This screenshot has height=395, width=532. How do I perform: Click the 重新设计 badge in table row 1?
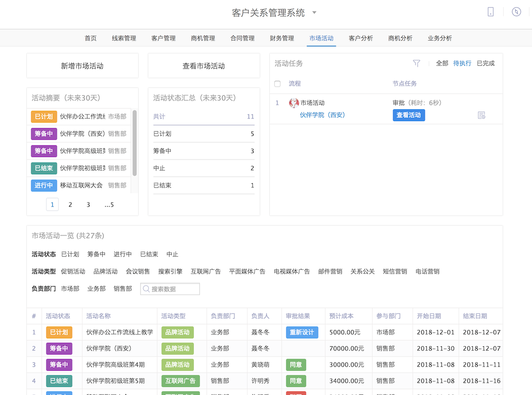[302, 332]
